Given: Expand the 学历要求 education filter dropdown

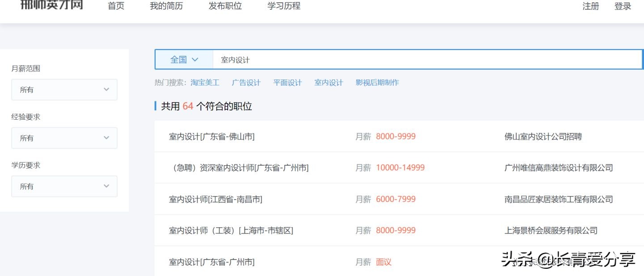Looking at the screenshot, I should (x=64, y=186).
